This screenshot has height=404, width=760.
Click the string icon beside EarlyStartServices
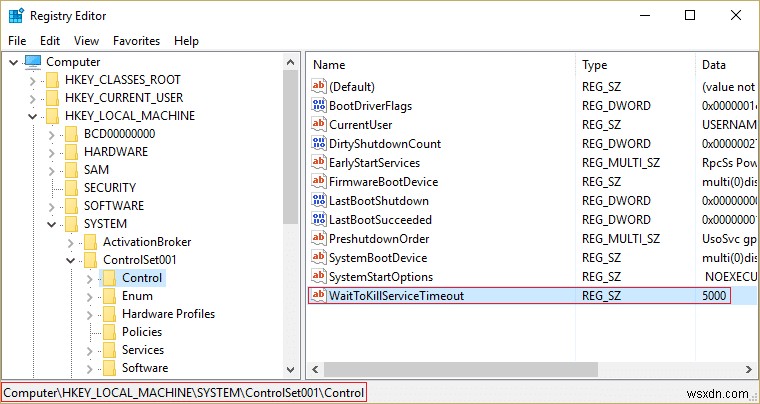(319, 162)
